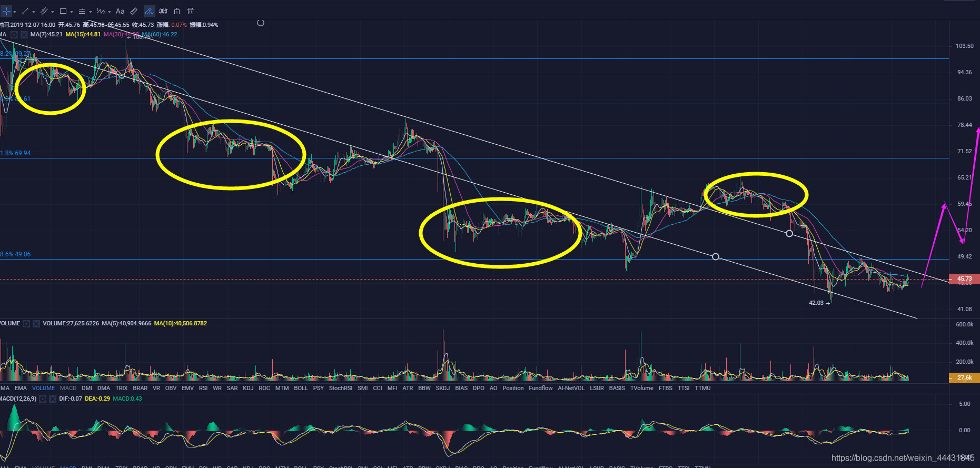Select the TVolume indicator
The image size is (980, 468).
(x=641, y=388)
